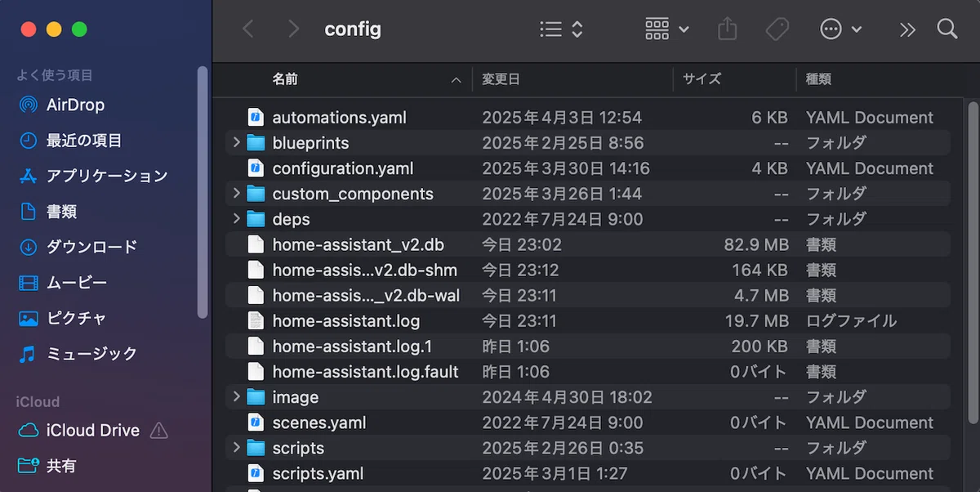Select the scenes.yaml file icon
The image size is (980, 492).
tap(256, 423)
